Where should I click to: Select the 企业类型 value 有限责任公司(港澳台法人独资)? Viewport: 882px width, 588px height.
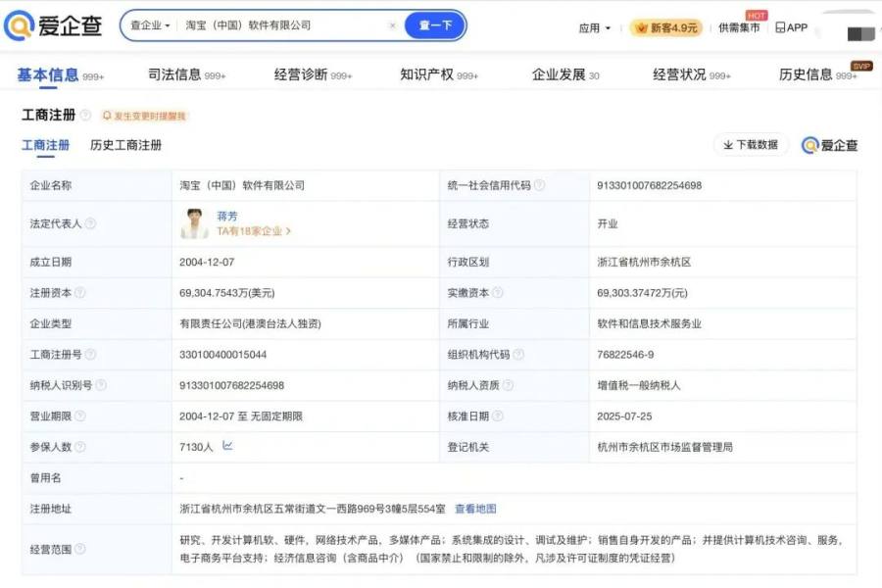[250, 324]
